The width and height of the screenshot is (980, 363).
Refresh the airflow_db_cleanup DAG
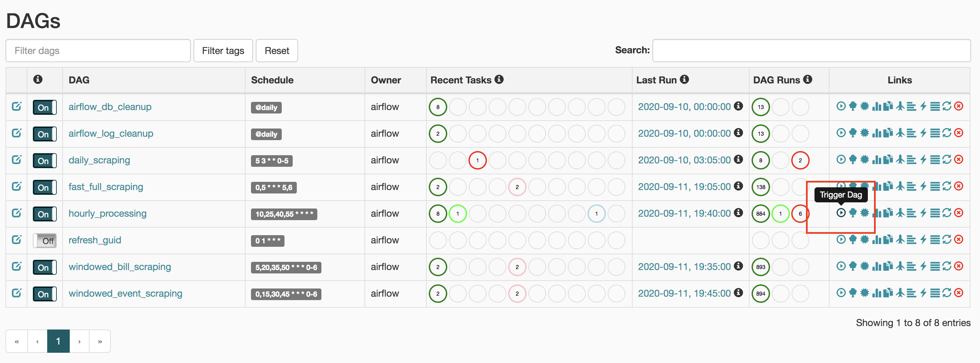coord(946,106)
